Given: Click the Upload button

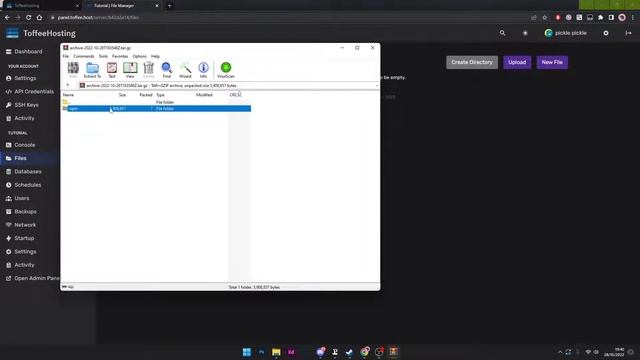Looking at the screenshot, I should pyautogui.click(x=517, y=62).
